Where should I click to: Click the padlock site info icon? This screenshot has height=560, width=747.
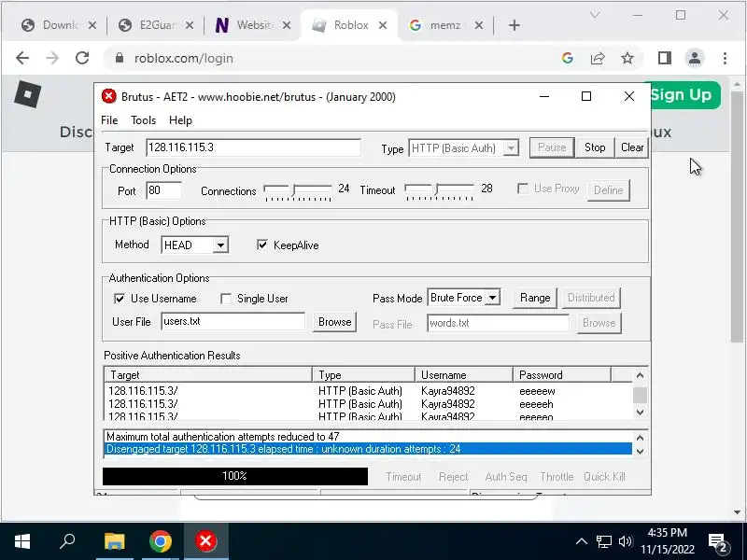tap(120, 58)
